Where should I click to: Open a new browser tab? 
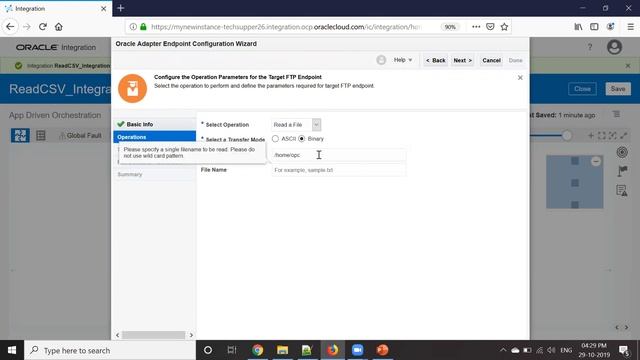(121, 8)
